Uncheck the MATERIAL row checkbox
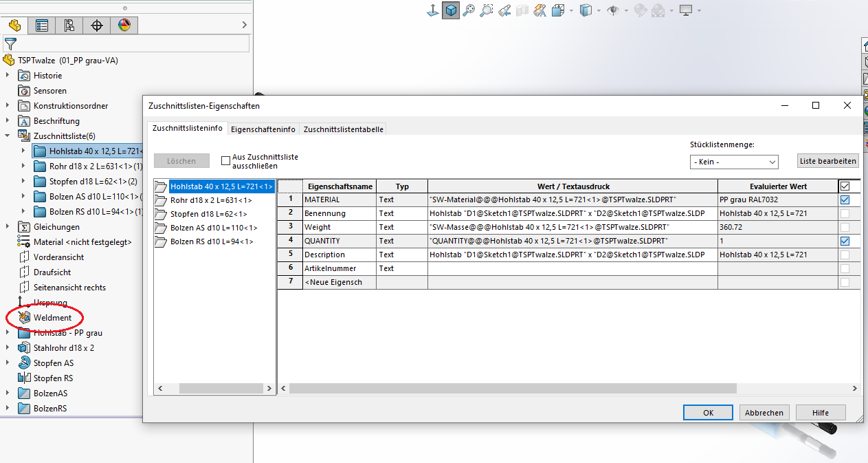Screen dimensions: 868x463 [845, 200]
